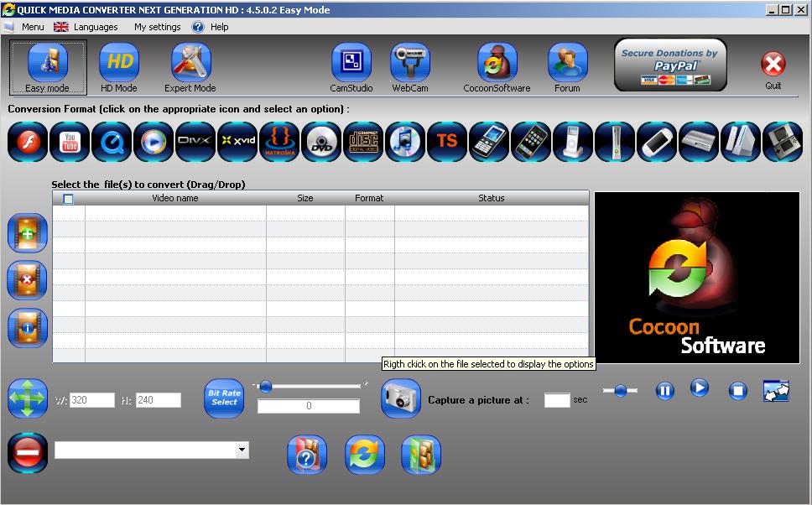Click the capture time seconds field
Image resolution: width=812 pixels, height=505 pixels.
557,400
